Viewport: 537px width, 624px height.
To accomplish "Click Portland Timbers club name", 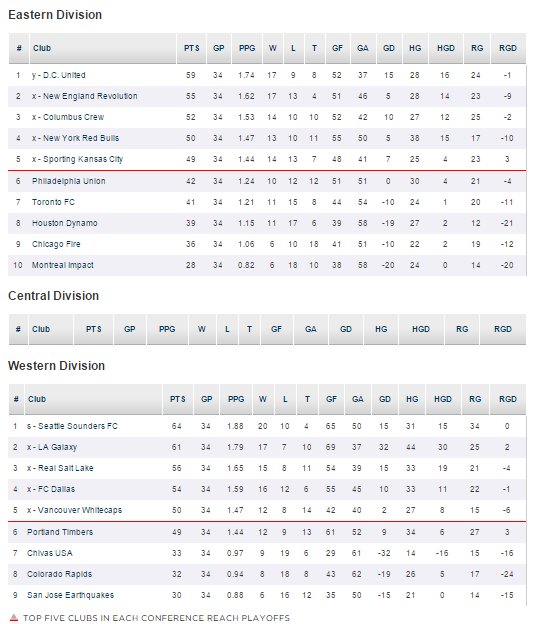I will tap(60, 532).
